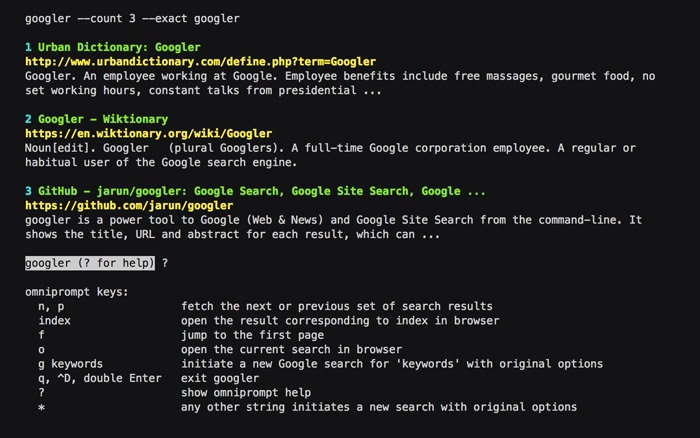Viewport: 700px width, 438px height.
Task: Click the 'q, ^D, double Enter' entry
Action: click(102, 379)
